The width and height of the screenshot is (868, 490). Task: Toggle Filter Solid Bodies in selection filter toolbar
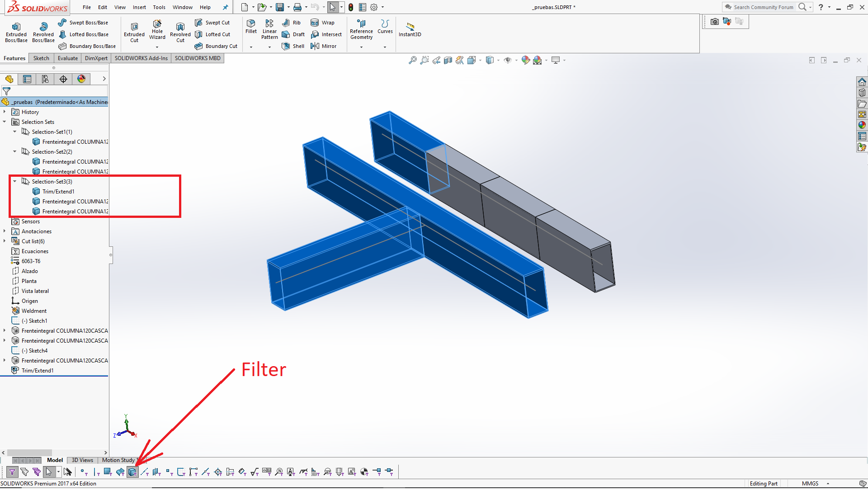[132, 472]
